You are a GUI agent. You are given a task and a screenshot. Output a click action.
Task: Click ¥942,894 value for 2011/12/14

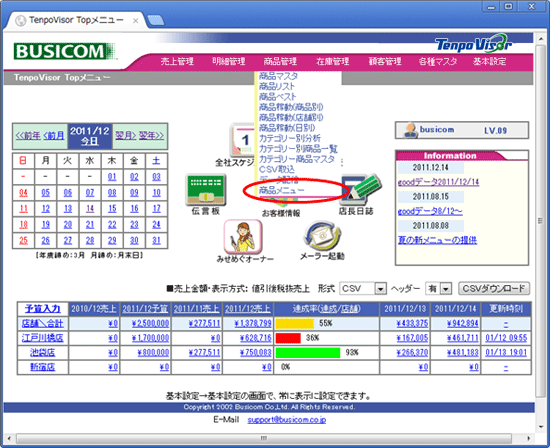[463, 323]
